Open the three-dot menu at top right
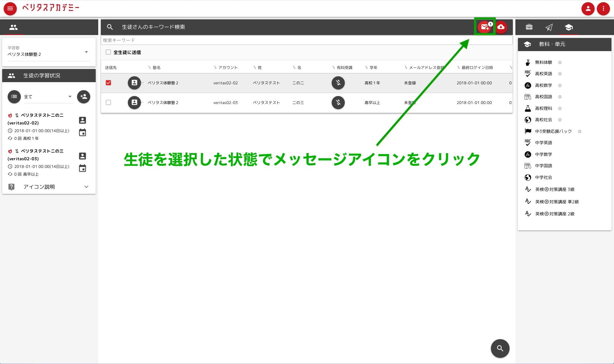 (603, 8)
